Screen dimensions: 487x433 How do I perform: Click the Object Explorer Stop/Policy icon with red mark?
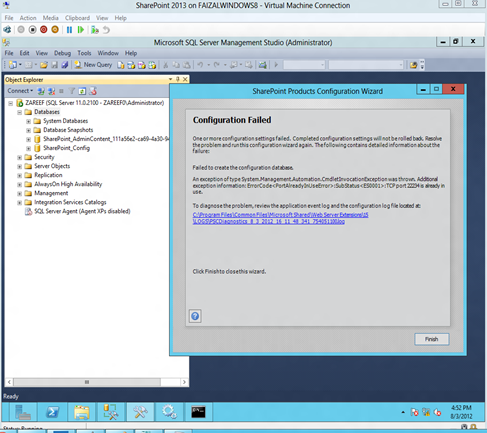click(93, 91)
